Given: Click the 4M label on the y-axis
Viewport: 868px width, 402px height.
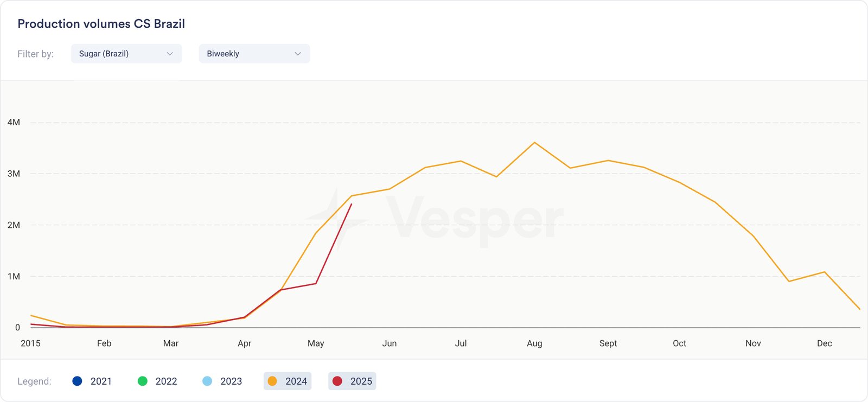Looking at the screenshot, I should 14,123.
